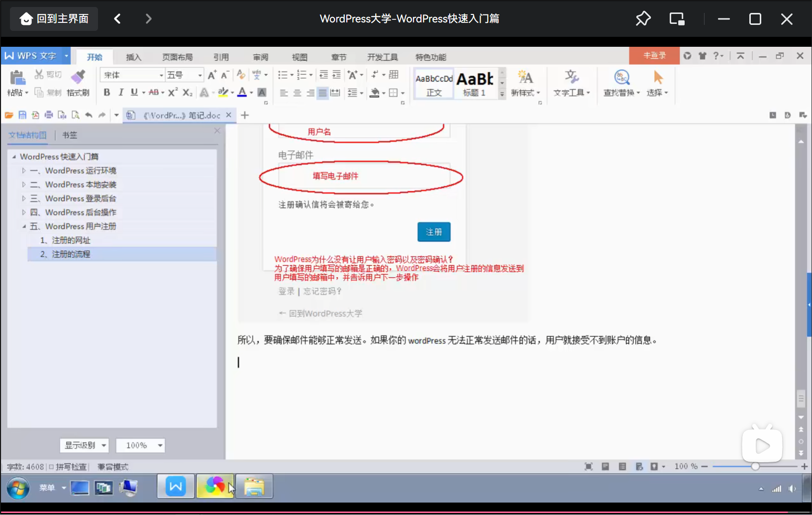Click the export to PDF icon
This screenshot has height=515, width=812.
click(x=35, y=115)
